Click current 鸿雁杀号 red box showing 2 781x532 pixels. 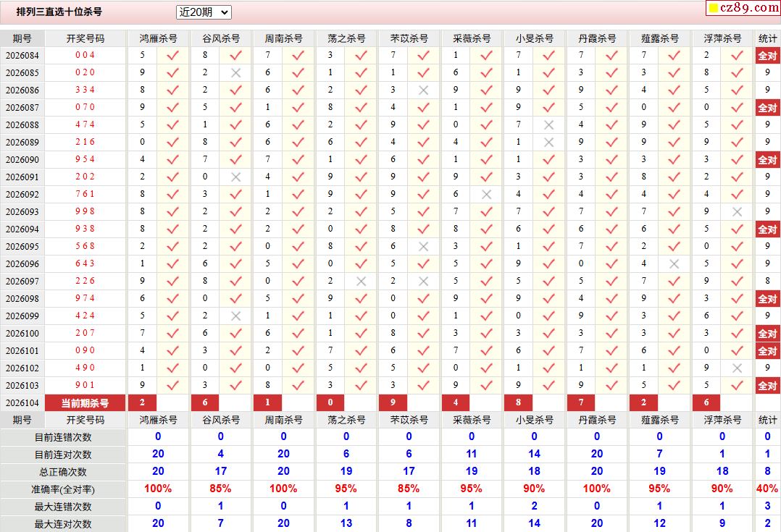coord(143,402)
